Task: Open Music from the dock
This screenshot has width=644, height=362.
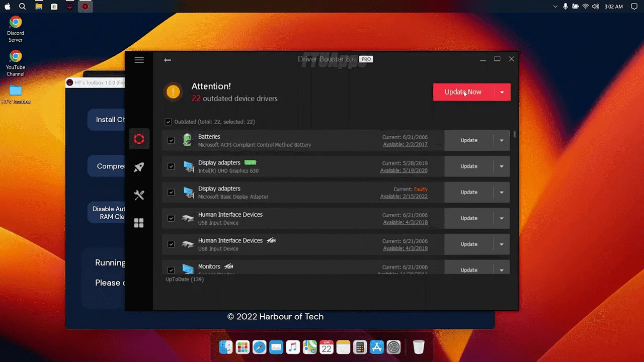Action: coord(293,347)
